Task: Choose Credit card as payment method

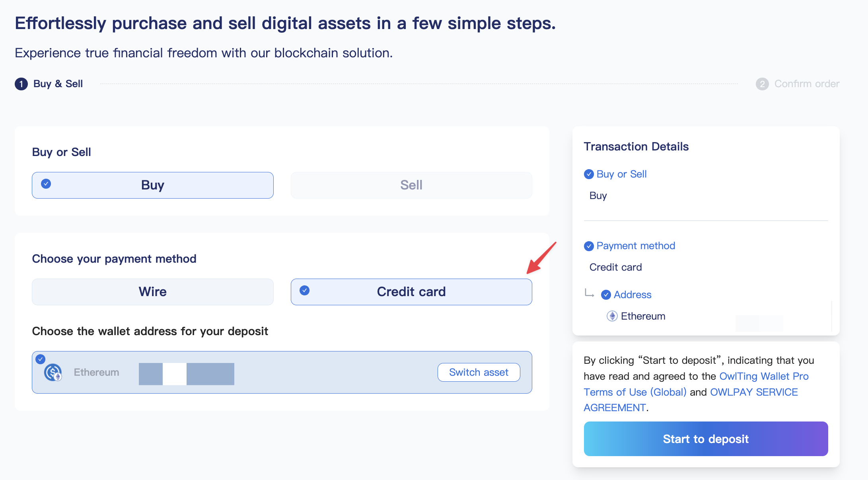Action: pos(411,292)
